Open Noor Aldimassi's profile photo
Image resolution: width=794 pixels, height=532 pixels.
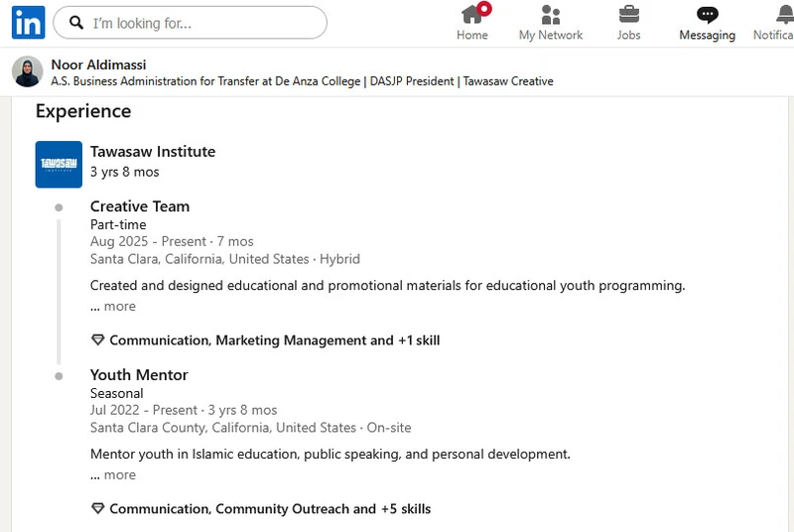click(28, 71)
